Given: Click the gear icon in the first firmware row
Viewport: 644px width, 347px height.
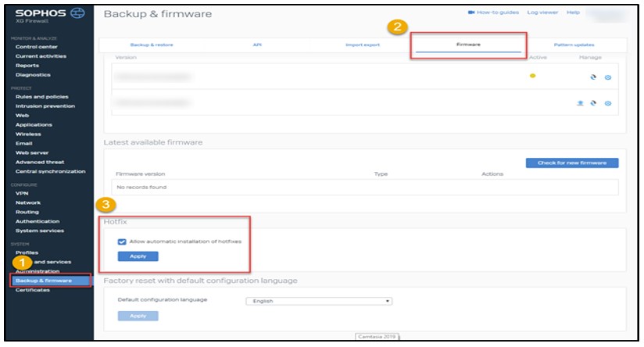Looking at the screenshot, I should pyautogui.click(x=608, y=77).
